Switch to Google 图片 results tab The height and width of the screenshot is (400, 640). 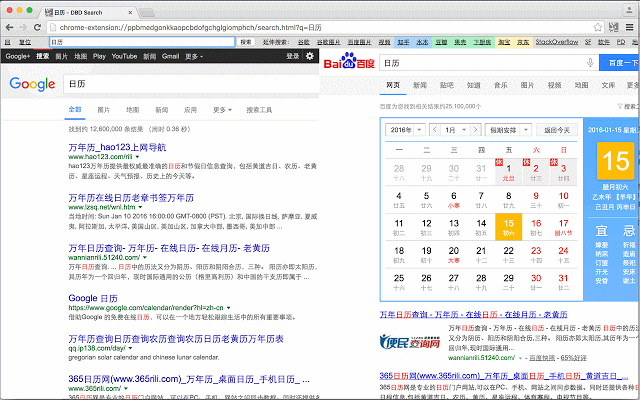click(x=104, y=110)
